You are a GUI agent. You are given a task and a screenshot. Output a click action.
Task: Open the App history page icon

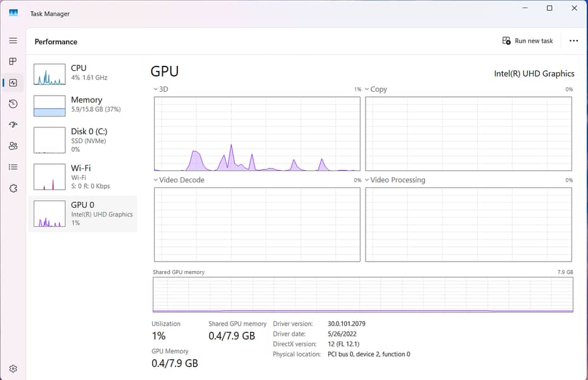[x=13, y=104]
